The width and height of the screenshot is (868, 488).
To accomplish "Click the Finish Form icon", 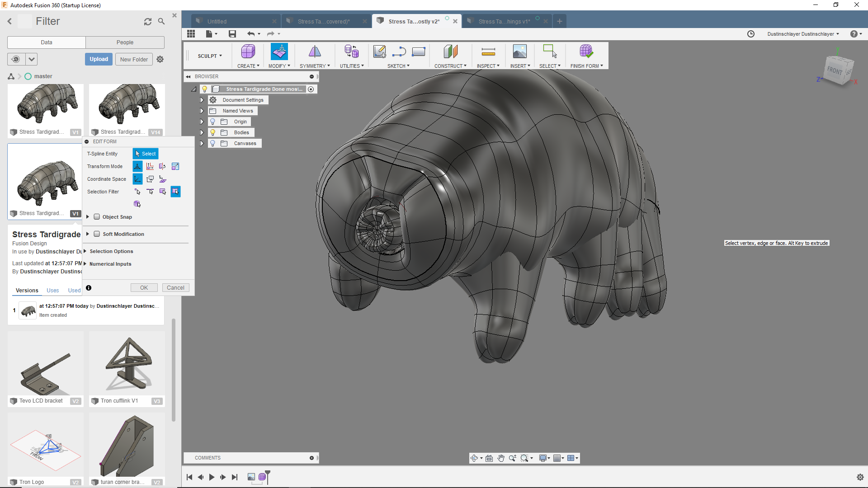I will [586, 52].
